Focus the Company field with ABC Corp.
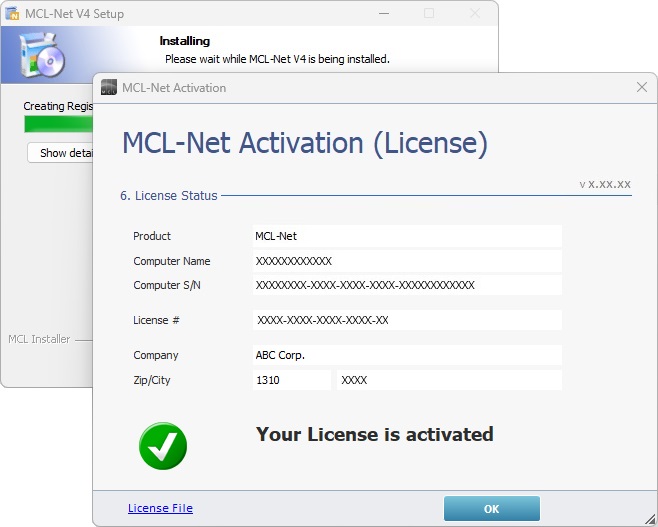The height and width of the screenshot is (527, 658). [407, 355]
